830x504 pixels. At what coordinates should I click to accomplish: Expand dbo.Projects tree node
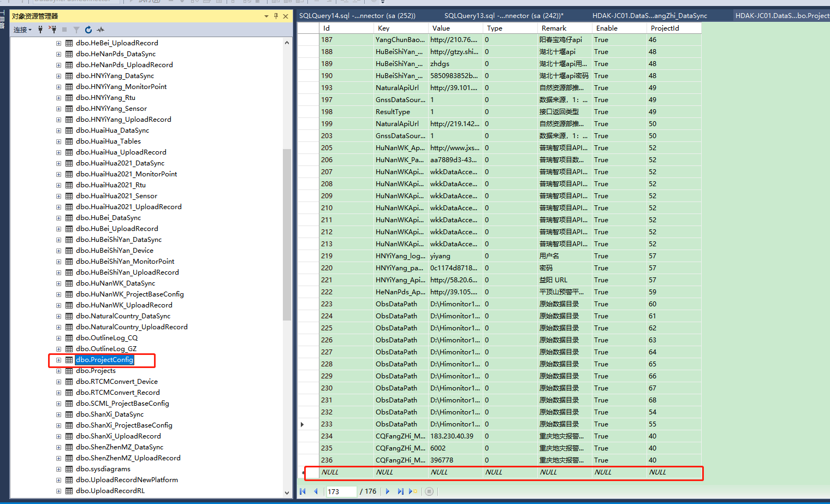[58, 371]
